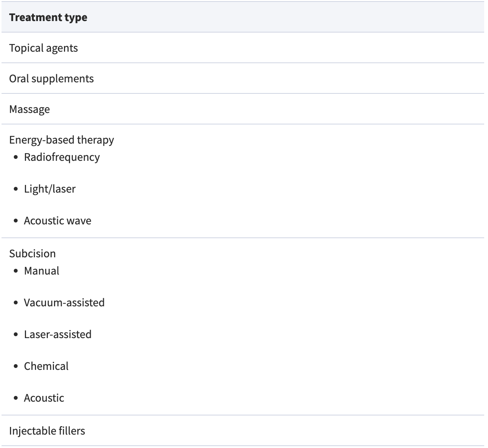Screen dimensions: 488x448
Task: Select the Topical agents row
Action: (x=44, y=48)
